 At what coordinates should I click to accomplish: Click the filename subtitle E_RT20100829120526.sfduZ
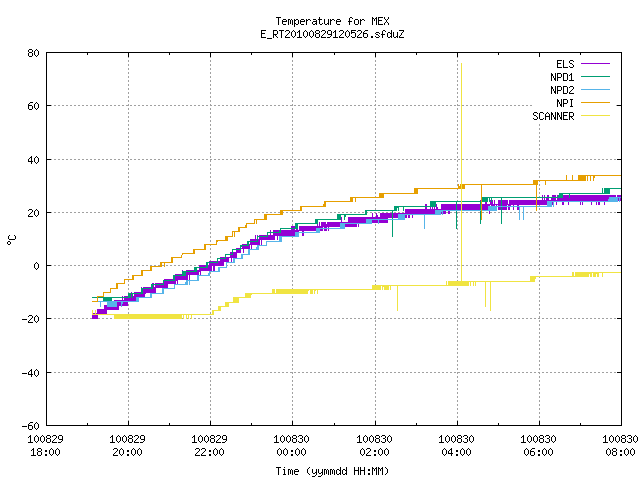coord(332,34)
